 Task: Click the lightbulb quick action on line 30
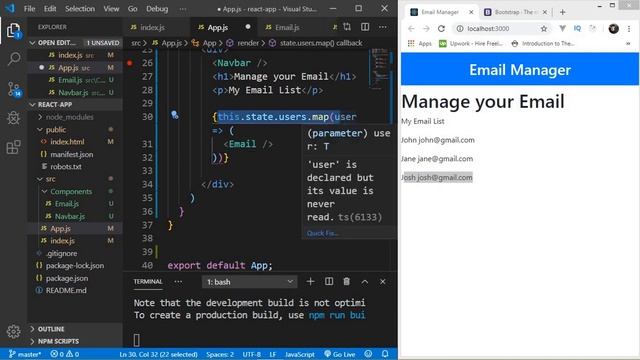[x=175, y=115]
